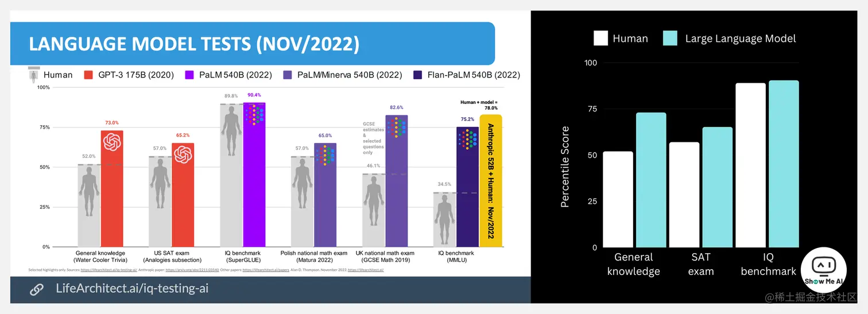Click cyan model bar for SAT exam
Screen dimensions: 868x314
pyautogui.click(x=718, y=187)
